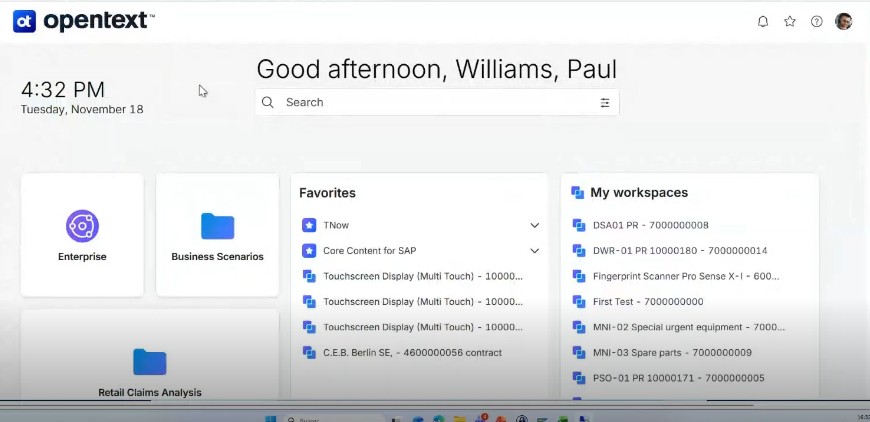Click the star icon beside TNow

tap(309, 225)
